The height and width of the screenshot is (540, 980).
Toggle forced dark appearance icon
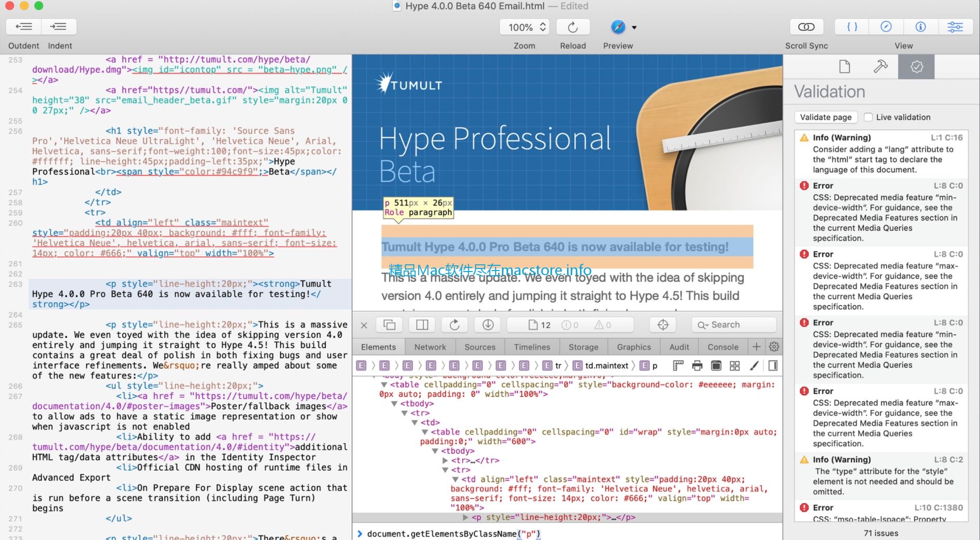point(716,366)
